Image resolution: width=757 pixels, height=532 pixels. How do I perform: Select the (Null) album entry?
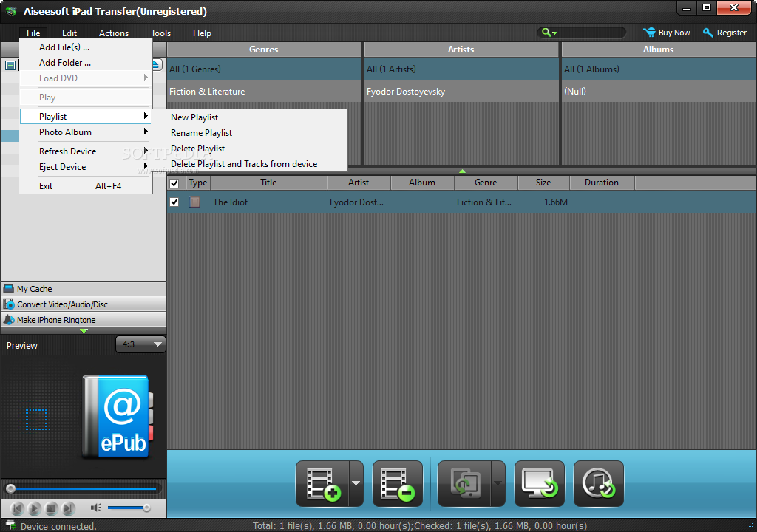pos(659,91)
